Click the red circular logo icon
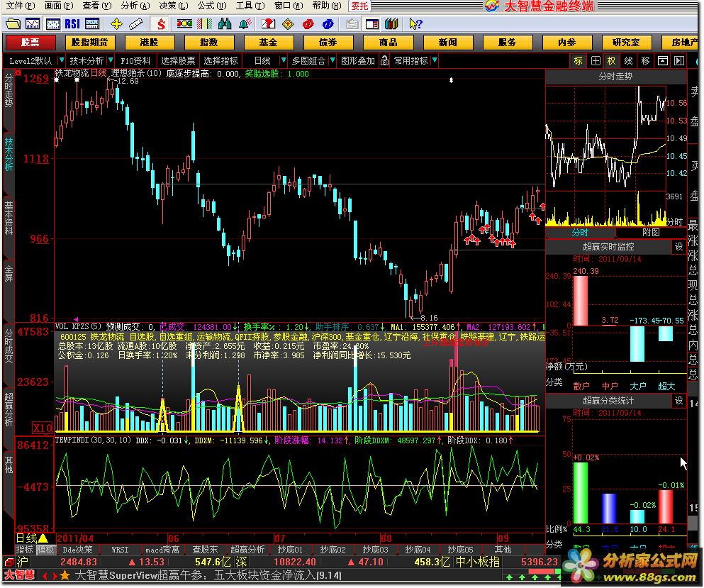Image resolution: width=704 pixels, height=588 pixels. (x=308, y=24)
